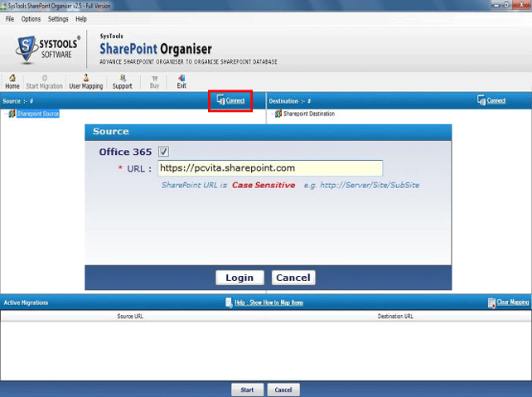This screenshot has height=397, width=532.
Task: Collapse the Sharepoint Source tree expander
Action: pyautogui.click(x=6, y=114)
